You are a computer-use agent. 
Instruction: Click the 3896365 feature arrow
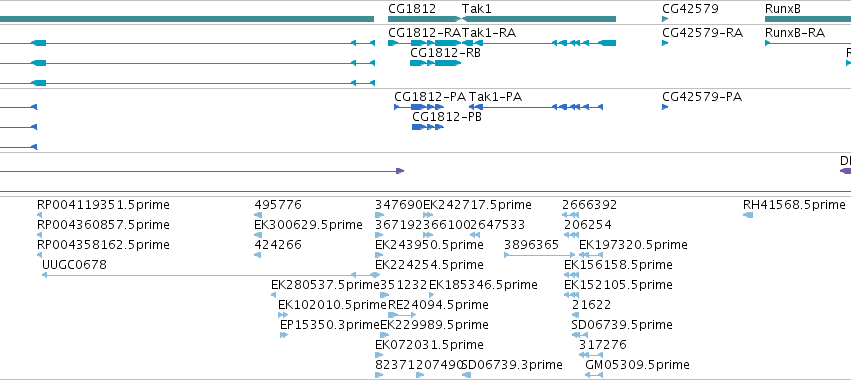point(539,255)
